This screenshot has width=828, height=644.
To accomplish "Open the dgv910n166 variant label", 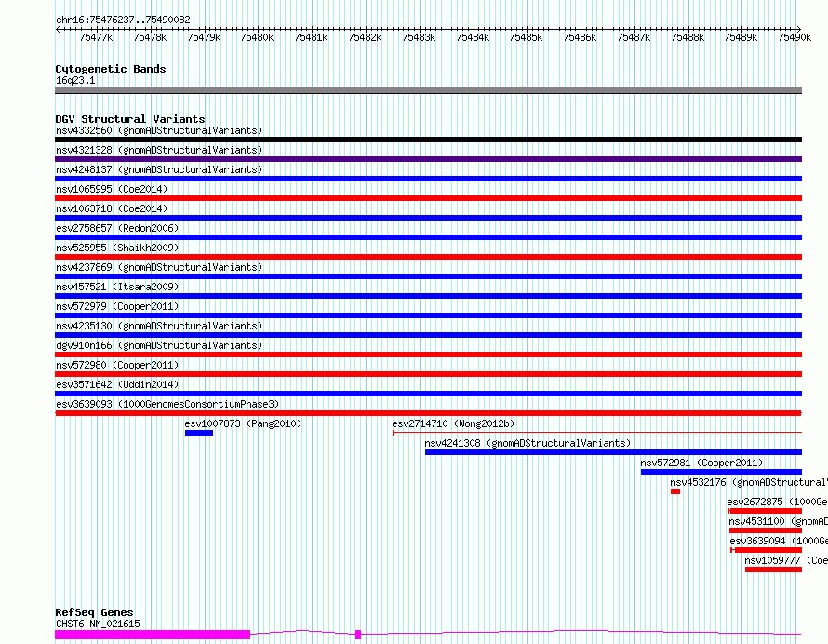I will (158, 345).
